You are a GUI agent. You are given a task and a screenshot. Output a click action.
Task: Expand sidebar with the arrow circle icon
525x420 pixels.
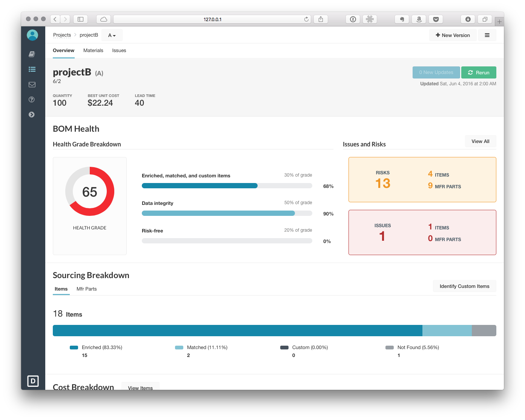click(x=32, y=115)
